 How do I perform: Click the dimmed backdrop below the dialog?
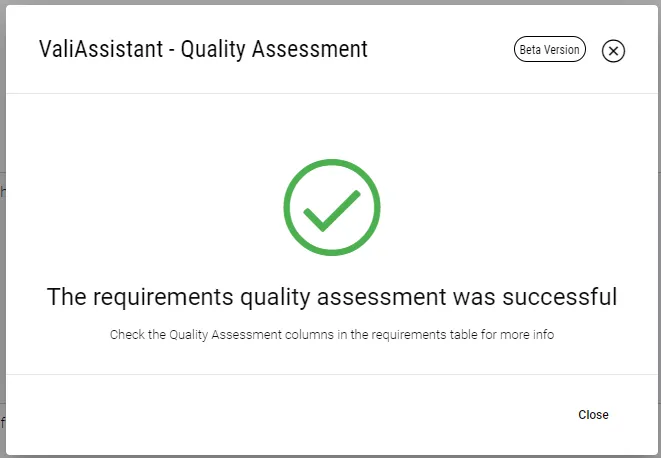330,456
